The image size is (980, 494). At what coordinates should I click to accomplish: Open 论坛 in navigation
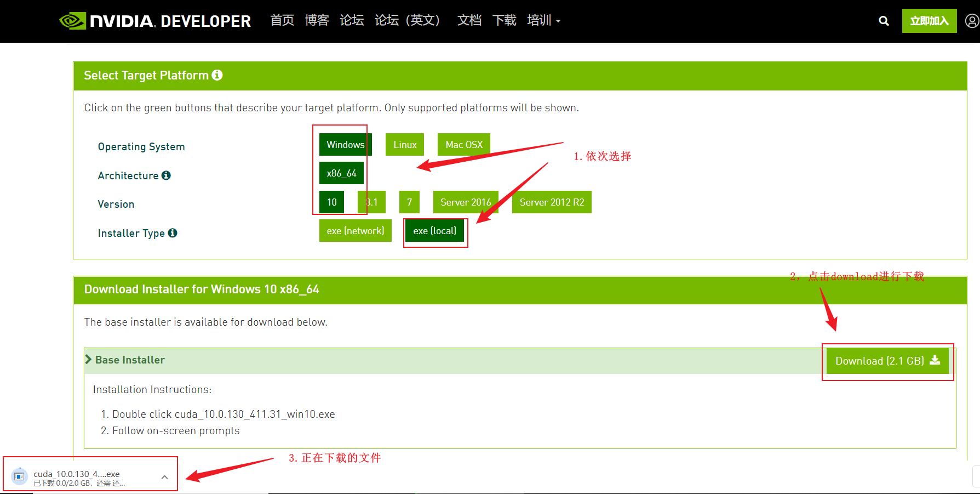(352, 21)
